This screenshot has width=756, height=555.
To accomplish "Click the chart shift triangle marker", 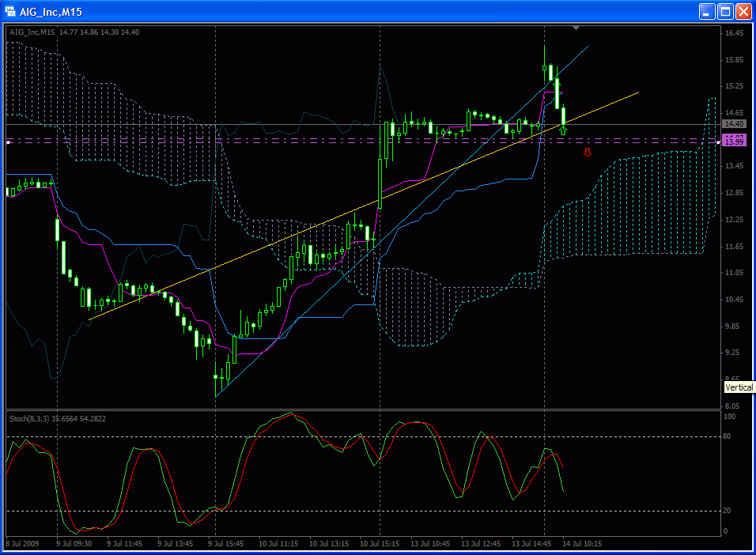I will point(576,28).
